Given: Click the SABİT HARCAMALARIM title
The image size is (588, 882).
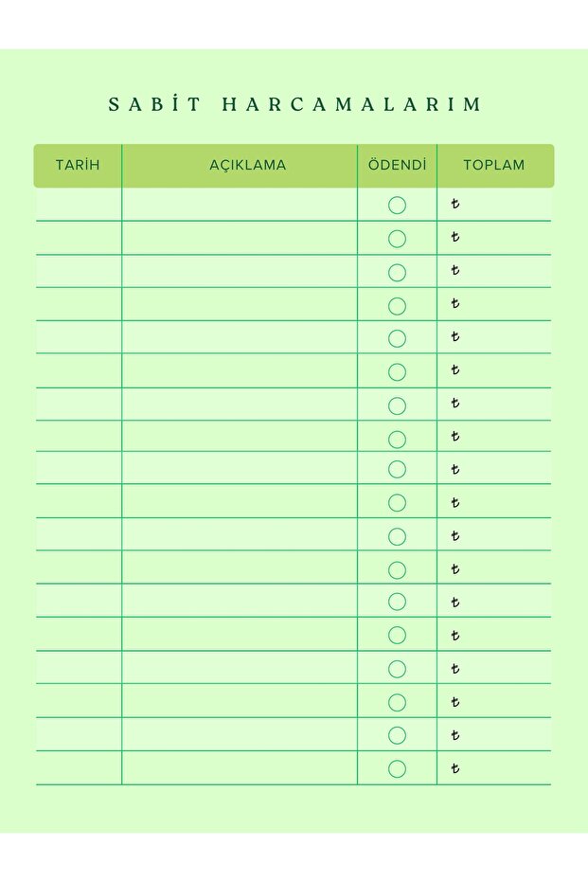Looking at the screenshot, I should (x=294, y=104).
